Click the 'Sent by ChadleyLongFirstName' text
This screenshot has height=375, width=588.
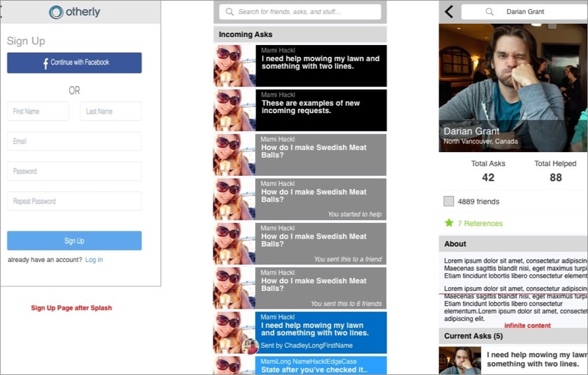[307, 345]
